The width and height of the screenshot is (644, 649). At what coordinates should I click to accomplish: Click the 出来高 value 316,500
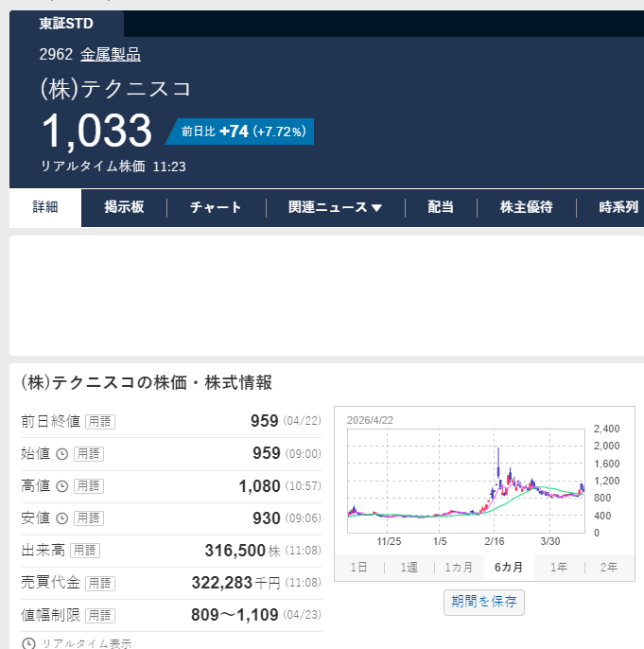(235, 551)
